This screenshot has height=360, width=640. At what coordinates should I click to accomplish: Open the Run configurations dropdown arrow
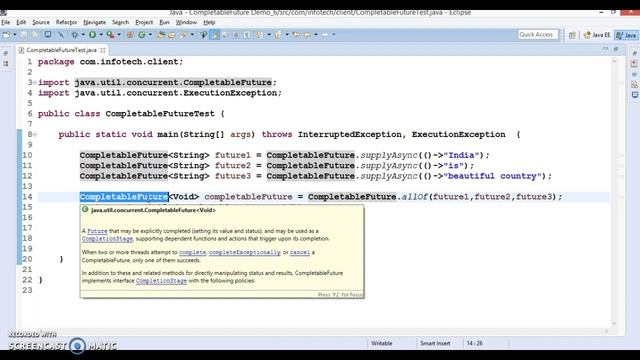point(101,35)
